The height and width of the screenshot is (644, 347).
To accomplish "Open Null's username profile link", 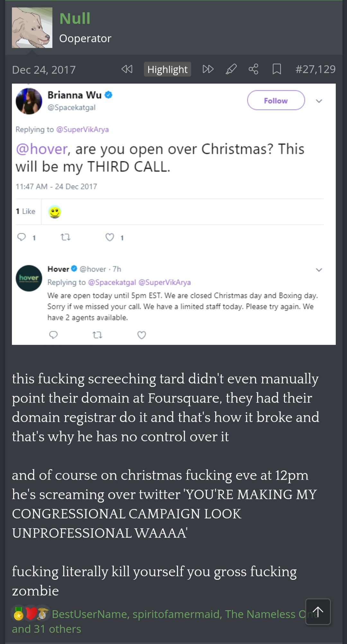I will click(x=75, y=18).
